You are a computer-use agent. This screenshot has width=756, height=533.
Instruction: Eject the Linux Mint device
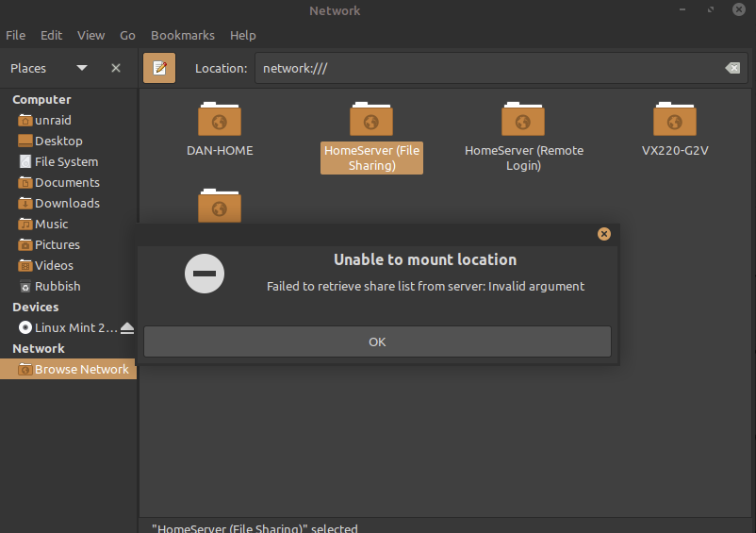pos(127,328)
